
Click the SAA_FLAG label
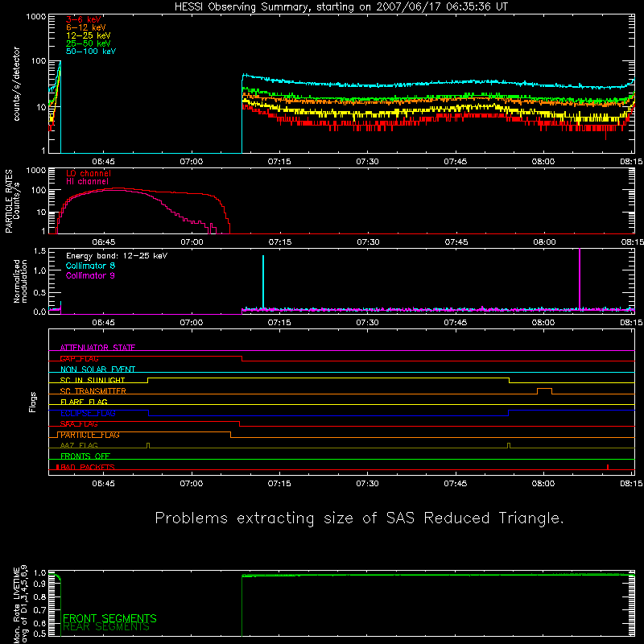[79, 424]
